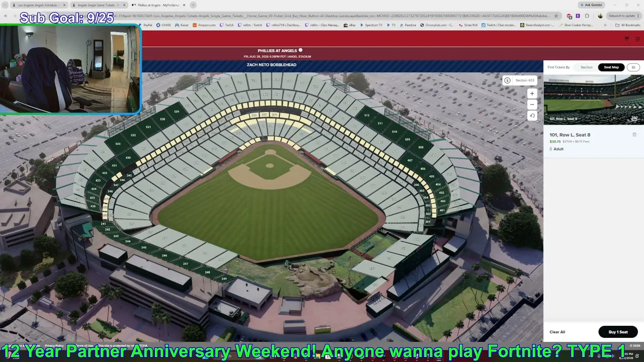Open the 360 degree seat view

point(634,119)
